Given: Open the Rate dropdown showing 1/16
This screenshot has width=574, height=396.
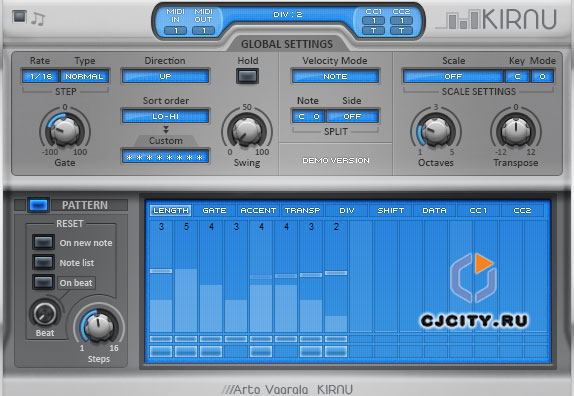Looking at the screenshot, I should coord(41,76).
